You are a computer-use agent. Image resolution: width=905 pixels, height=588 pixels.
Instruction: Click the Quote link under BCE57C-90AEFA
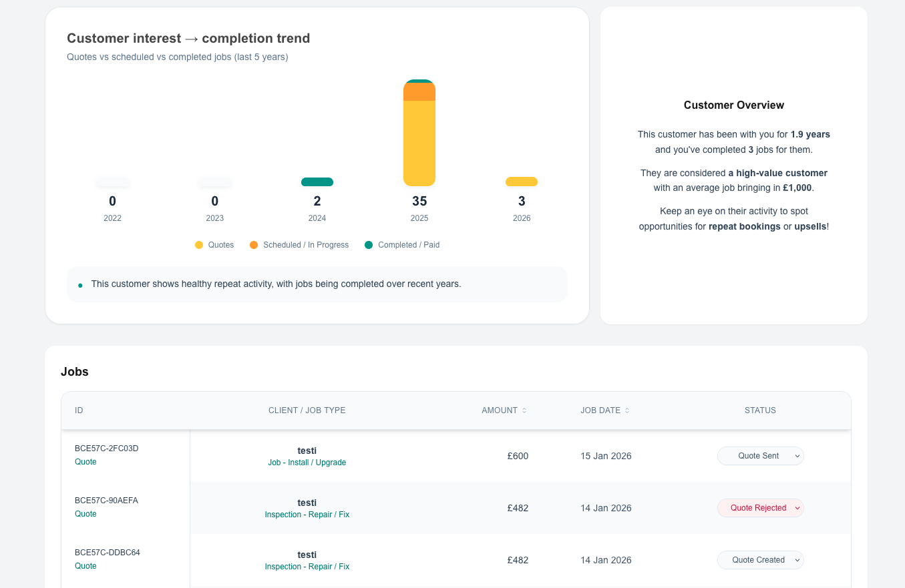point(85,514)
